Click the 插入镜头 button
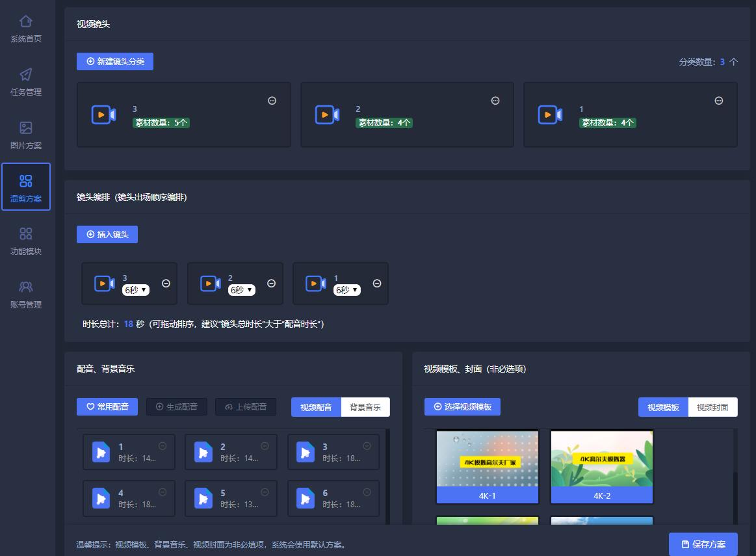This screenshot has width=756, height=556. coord(107,234)
